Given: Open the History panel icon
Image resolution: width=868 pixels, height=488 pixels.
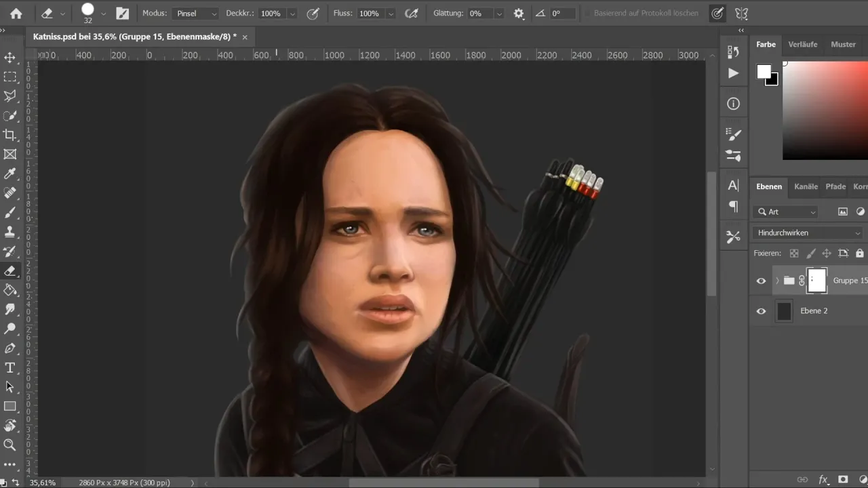Looking at the screenshot, I should click(x=733, y=52).
